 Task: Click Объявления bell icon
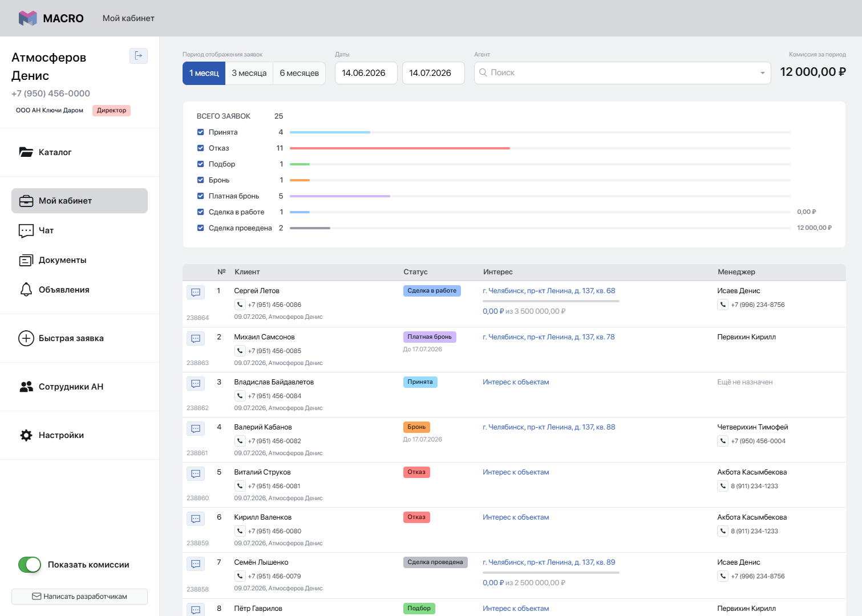tap(26, 290)
